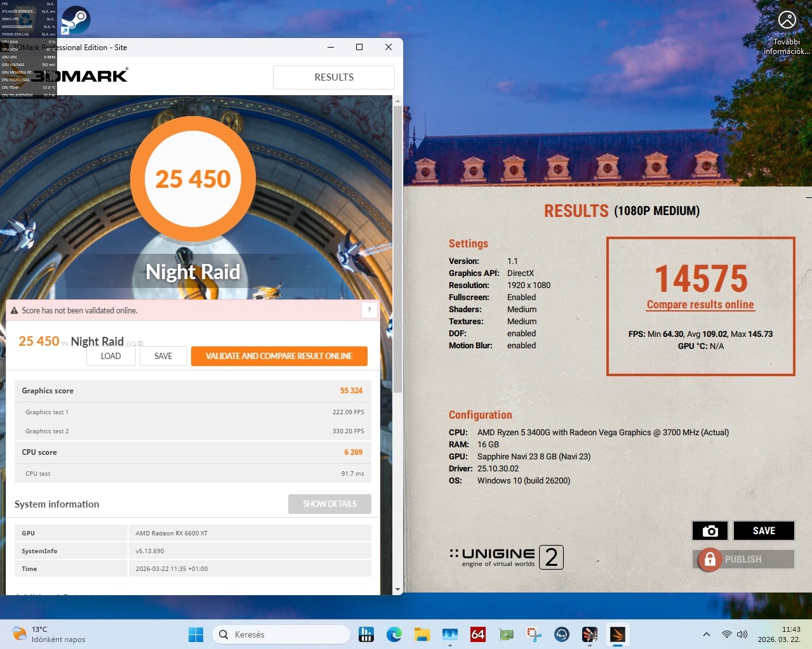
Task: Click the 25 450 Night Raid score circle
Action: [193, 179]
